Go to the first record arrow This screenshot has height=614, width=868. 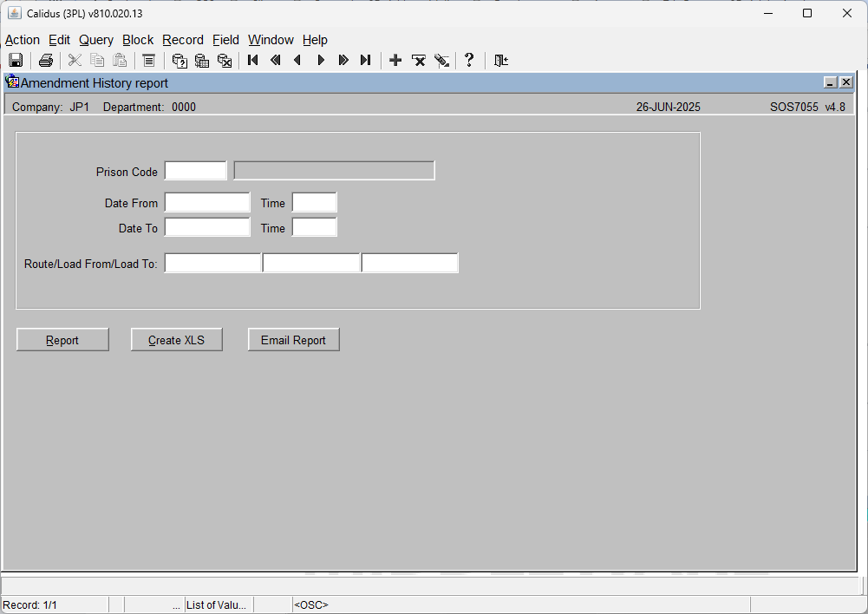click(253, 60)
